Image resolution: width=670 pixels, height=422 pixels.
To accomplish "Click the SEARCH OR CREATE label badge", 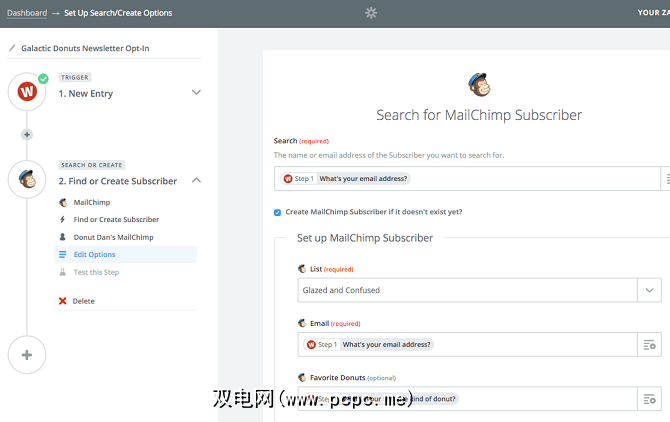I will [x=91, y=165].
